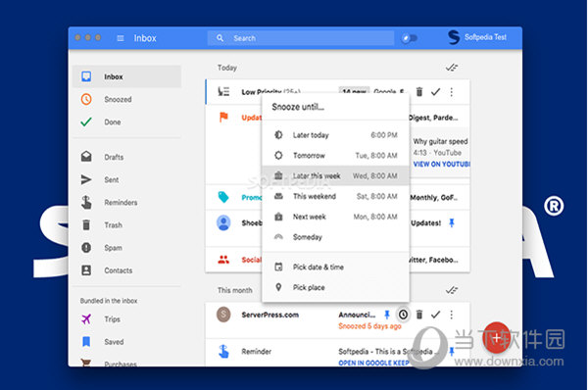Open the OPEN IN GOOGLE KEEP link
This screenshot has height=390, width=588.
click(373, 363)
